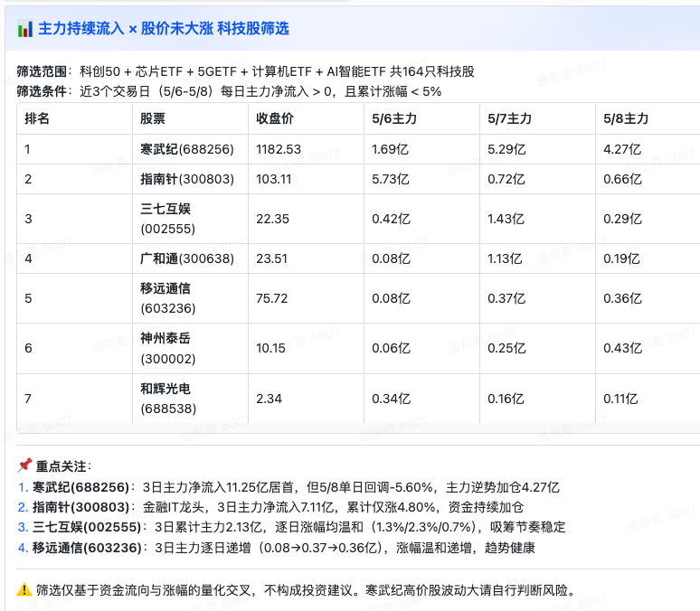Click the bar chart icon beside the title
Viewport: 700px width, 611px height.
point(25,29)
